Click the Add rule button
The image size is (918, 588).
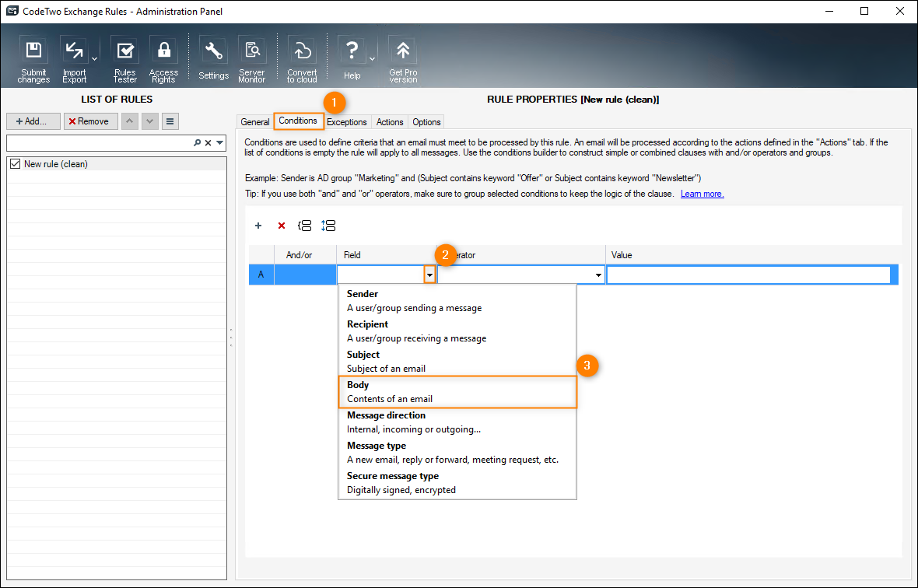tap(33, 121)
